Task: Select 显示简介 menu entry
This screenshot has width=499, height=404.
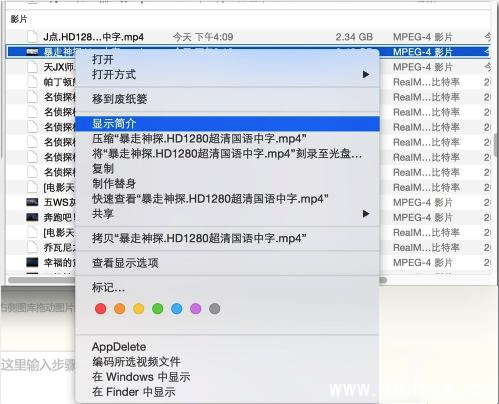Action: coord(227,124)
